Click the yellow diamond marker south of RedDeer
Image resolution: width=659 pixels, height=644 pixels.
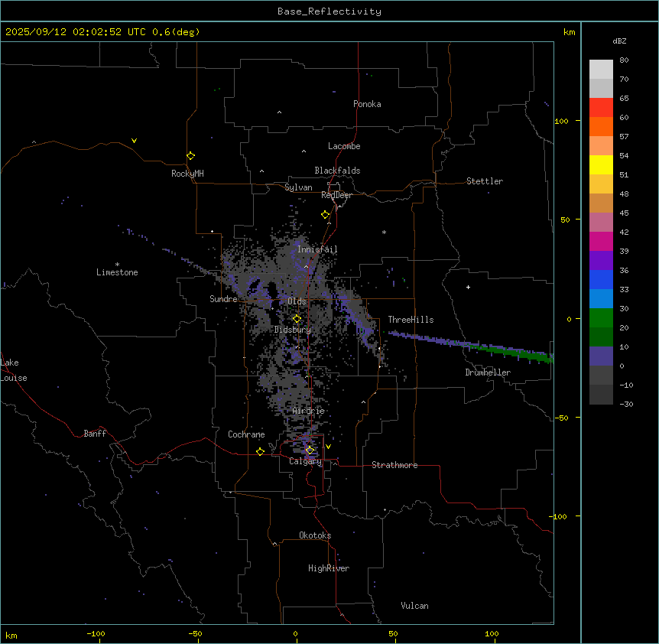[x=326, y=215]
